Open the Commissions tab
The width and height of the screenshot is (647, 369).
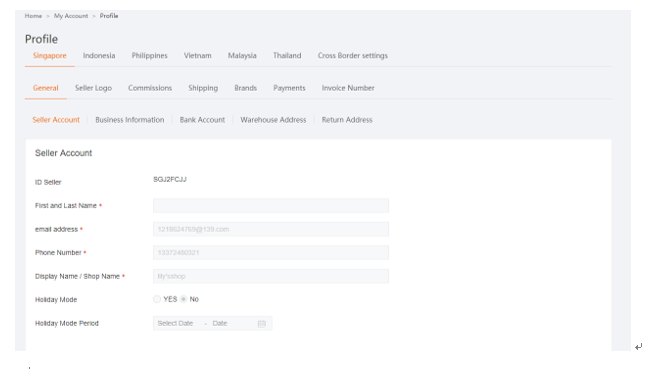coord(150,88)
